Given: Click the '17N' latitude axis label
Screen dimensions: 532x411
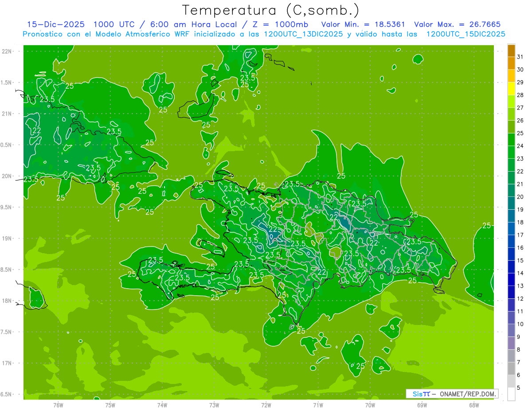Looking at the screenshot, I should (7, 363).
